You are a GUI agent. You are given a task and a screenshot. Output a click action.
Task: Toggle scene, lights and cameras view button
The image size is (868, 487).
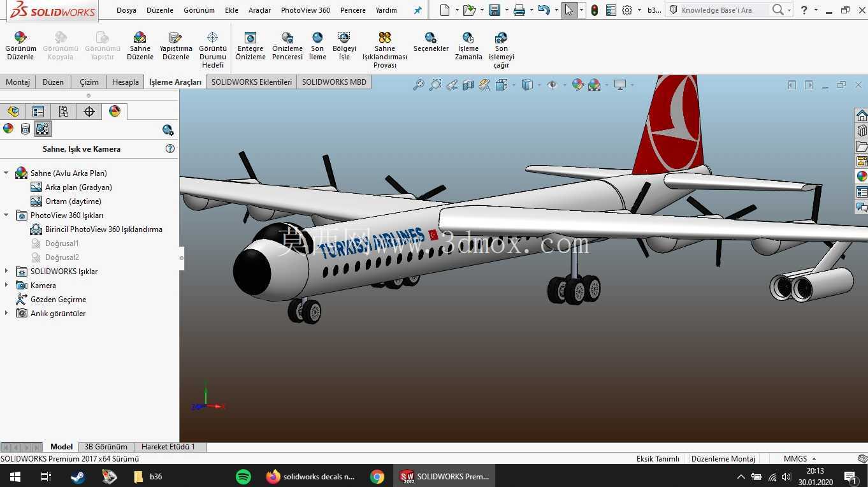pyautogui.click(x=43, y=129)
